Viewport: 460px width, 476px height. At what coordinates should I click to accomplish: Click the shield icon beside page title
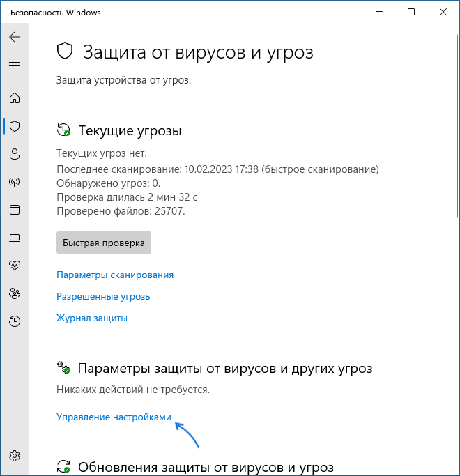(x=65, y=51)
